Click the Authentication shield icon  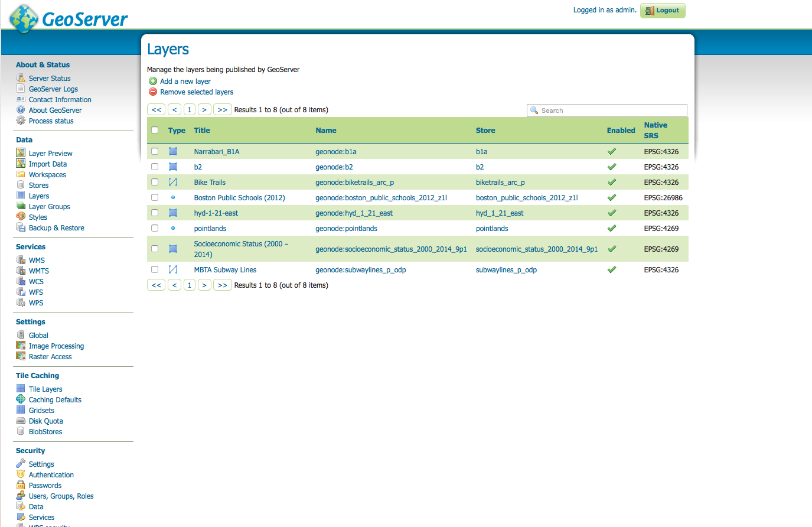[21, 474]
